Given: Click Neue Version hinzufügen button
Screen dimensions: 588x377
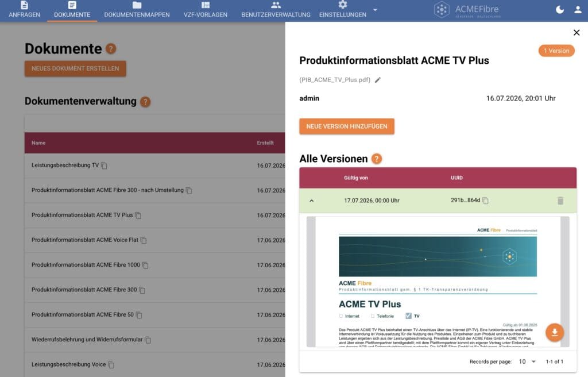Looking at the screenshot, I should pos(346,126).
